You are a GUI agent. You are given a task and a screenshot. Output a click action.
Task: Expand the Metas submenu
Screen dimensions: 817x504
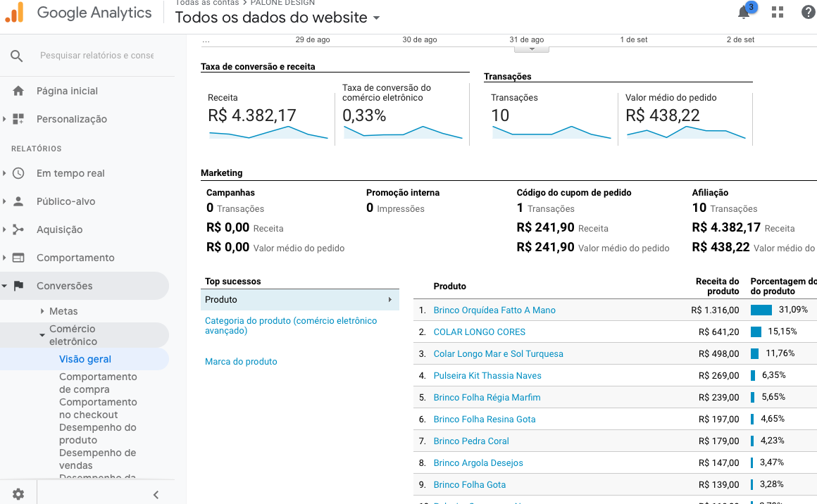point(42,311)
